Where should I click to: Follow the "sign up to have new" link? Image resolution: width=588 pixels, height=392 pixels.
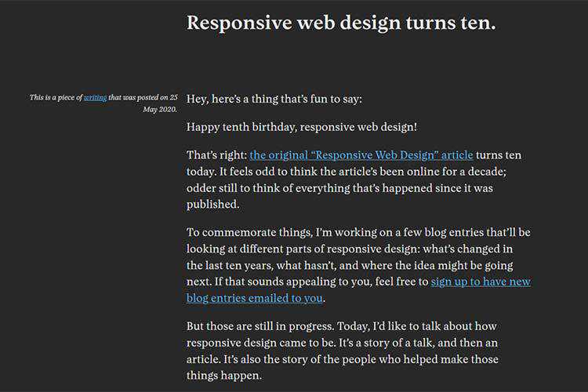click(481, 282)
